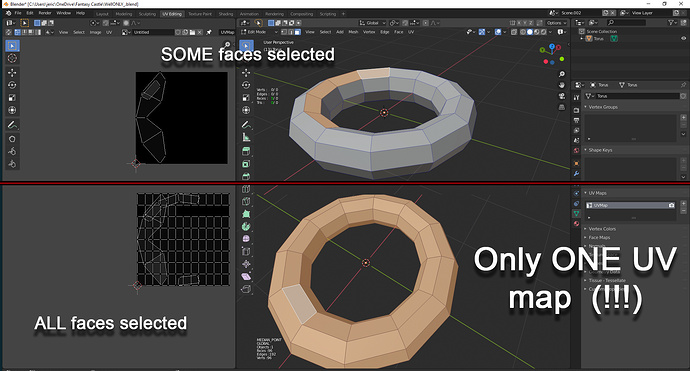Viewport: 690px width, 371px height.
Task: Pin the Untitled image in UV editor
Action: 209,32
